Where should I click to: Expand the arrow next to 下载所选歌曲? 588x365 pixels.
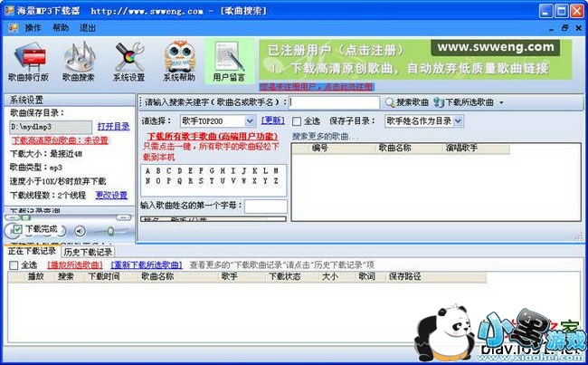coord(501,102)
